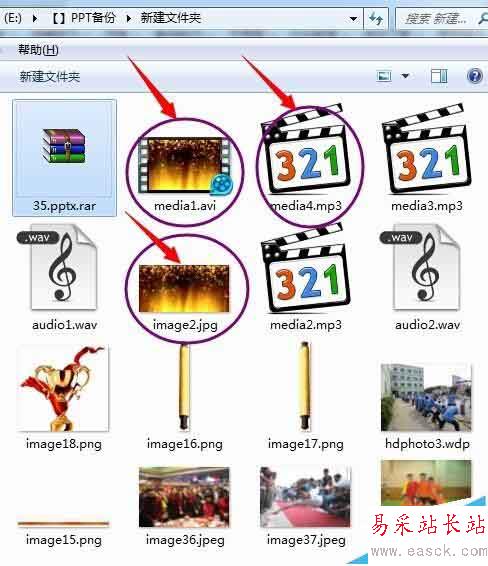Click the hdphoto3.wdp file name
This screenshot has width=488, height=566.
pyautogui.click(x=427, y=444)
